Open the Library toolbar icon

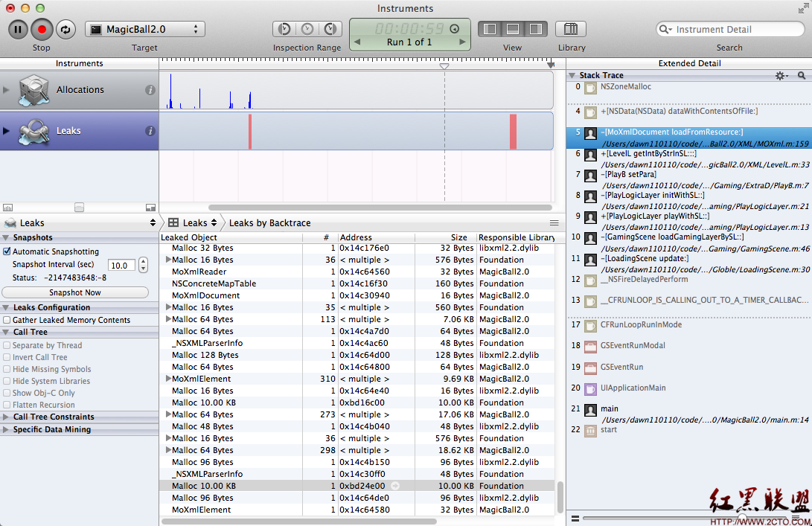pos(570,29)
